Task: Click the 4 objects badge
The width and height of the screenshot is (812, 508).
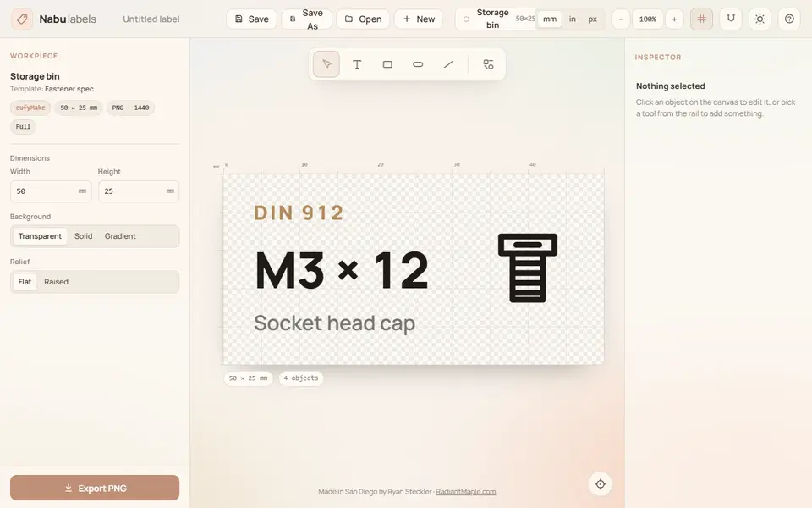Action: pos(301,378)
